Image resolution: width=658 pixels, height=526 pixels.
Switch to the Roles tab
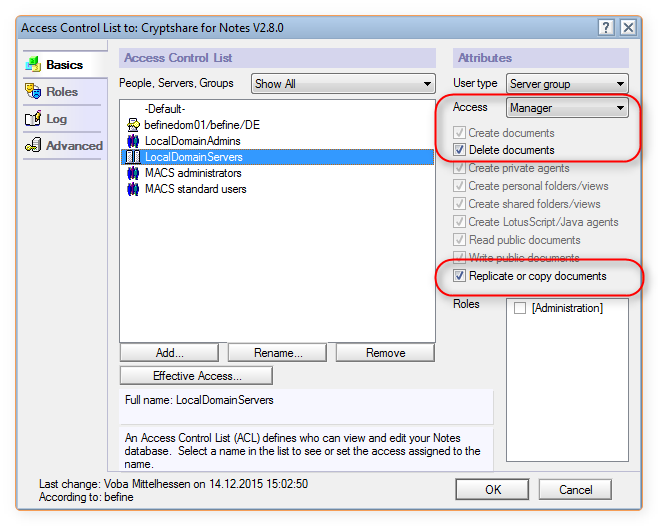point(62,92)
